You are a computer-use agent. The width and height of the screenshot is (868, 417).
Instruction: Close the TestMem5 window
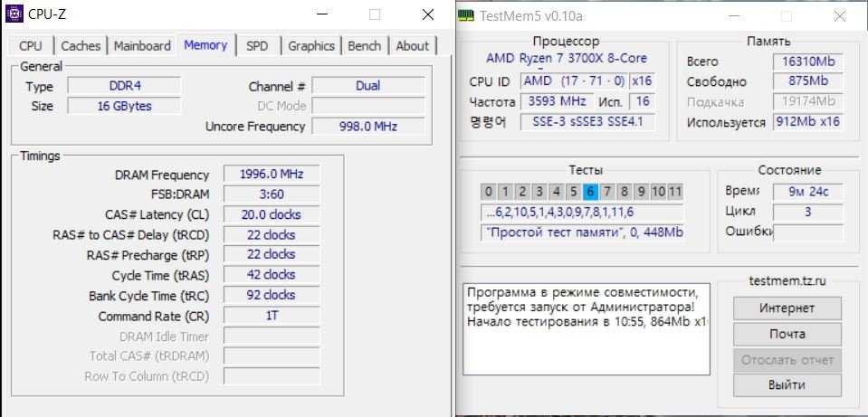(x=841, y=15)
